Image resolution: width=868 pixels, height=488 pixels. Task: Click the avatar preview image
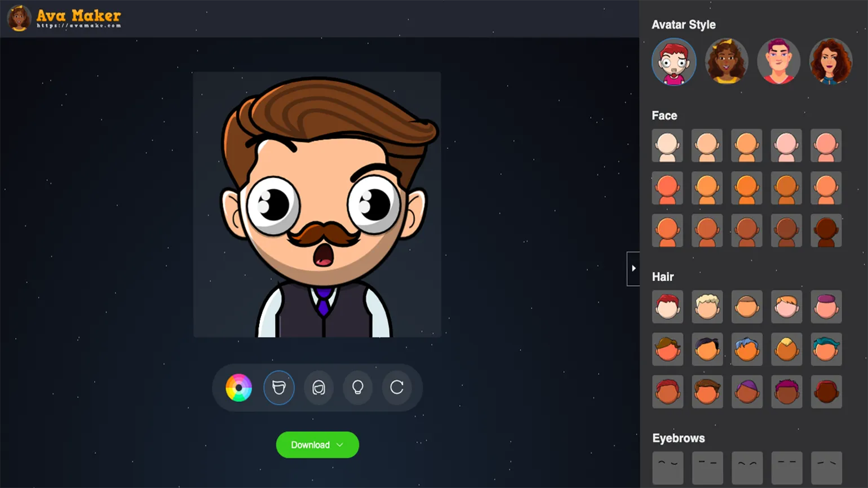(317, 204)
